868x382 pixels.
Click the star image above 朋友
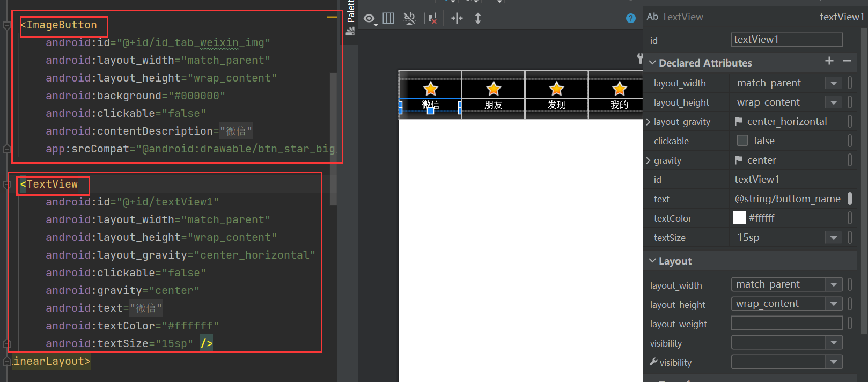(x=494, y=89)
